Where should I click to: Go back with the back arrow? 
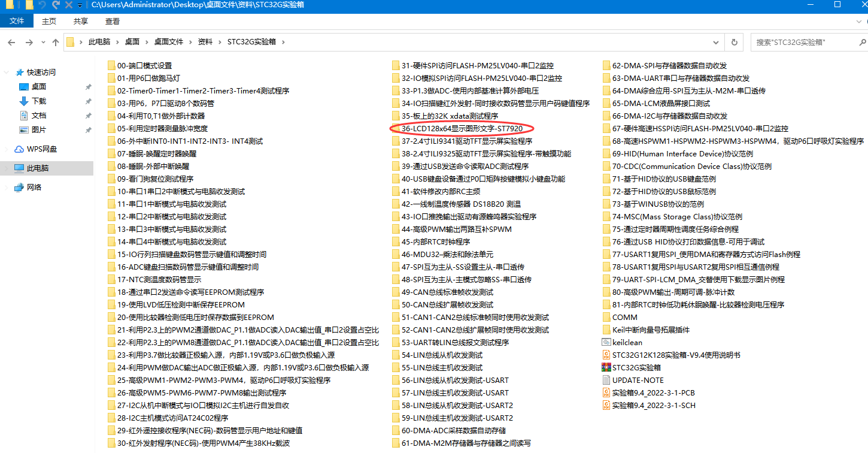point(11,43)
